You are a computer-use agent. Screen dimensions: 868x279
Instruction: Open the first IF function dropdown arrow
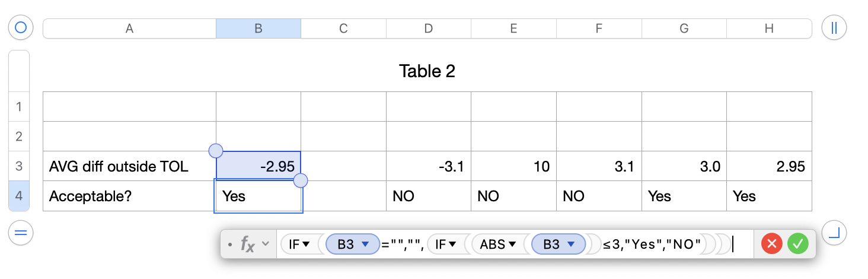(306, 244)
